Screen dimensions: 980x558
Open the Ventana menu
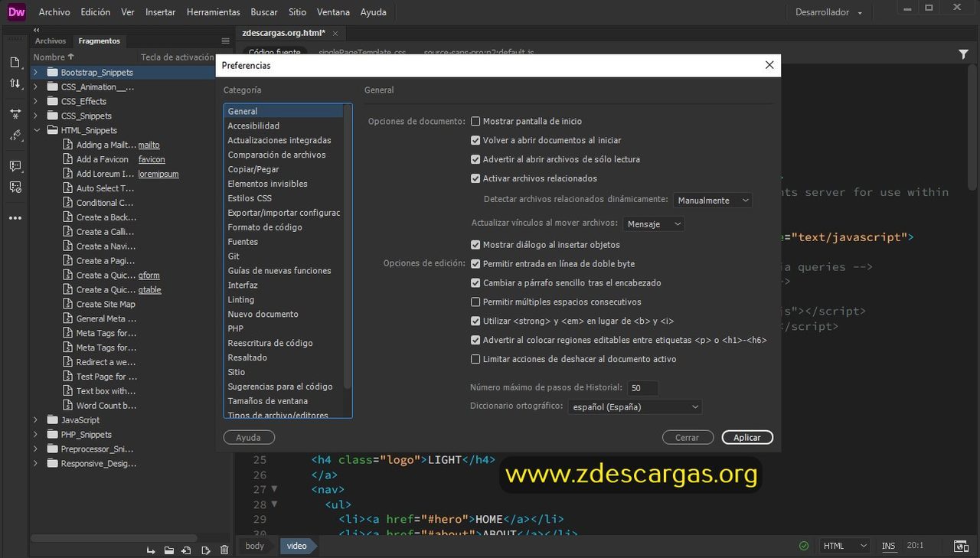(x=333, y=12)
